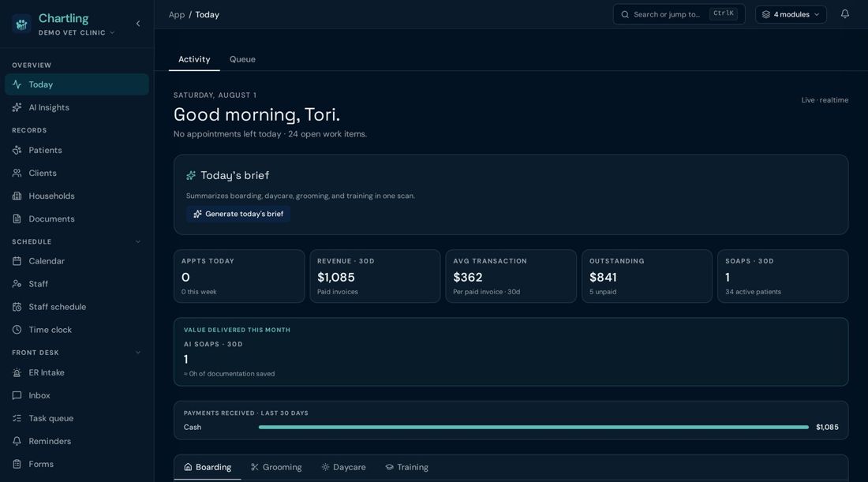Image resolution: width=868 pixels, height=482 pixels.
Task: Collapse the Schedule section
Action: tap(138, 242)
